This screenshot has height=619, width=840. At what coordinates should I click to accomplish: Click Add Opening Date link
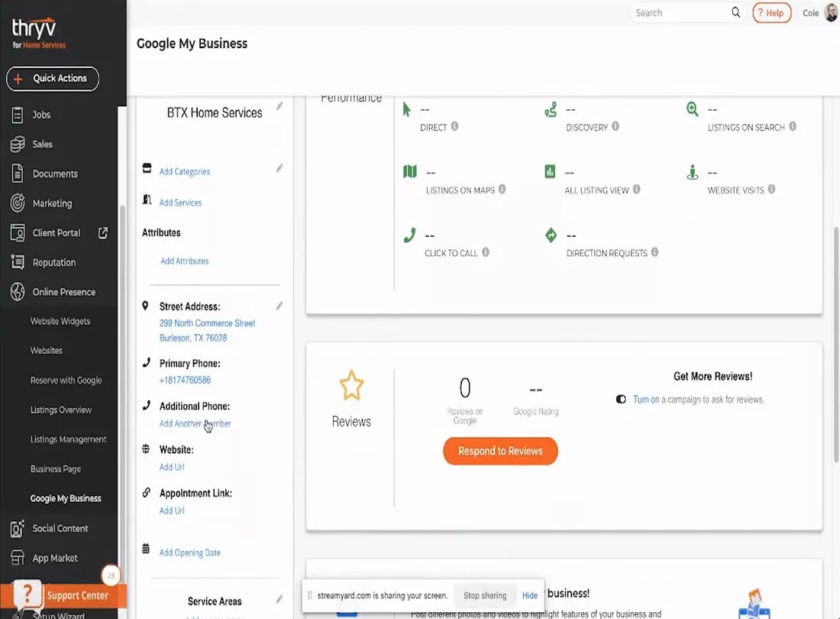[189, 553]
